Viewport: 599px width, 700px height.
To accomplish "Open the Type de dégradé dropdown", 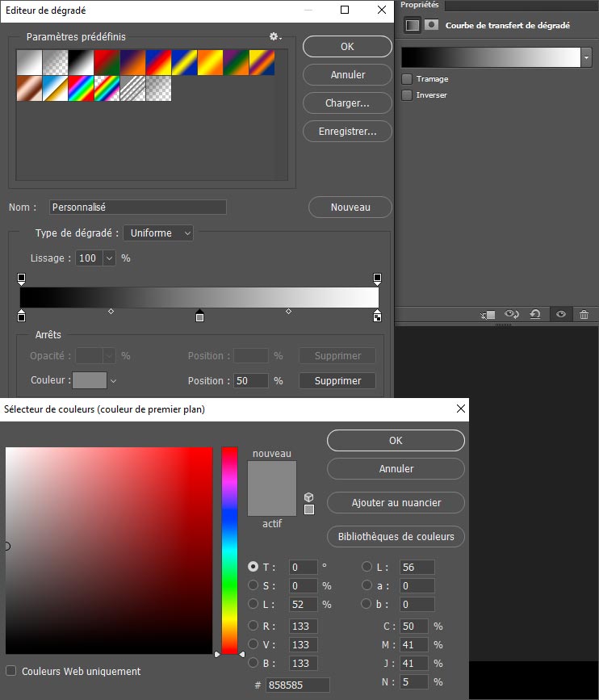I will (x=158, y=233).
